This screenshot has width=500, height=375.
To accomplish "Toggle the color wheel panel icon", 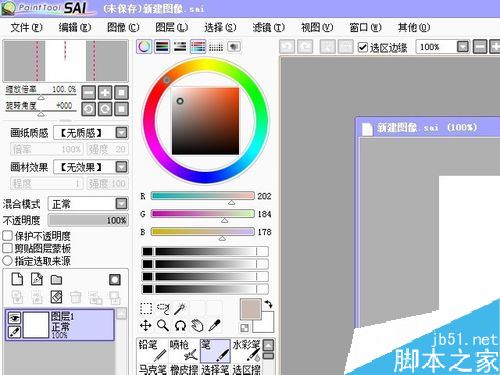I will tap(144, 47).
